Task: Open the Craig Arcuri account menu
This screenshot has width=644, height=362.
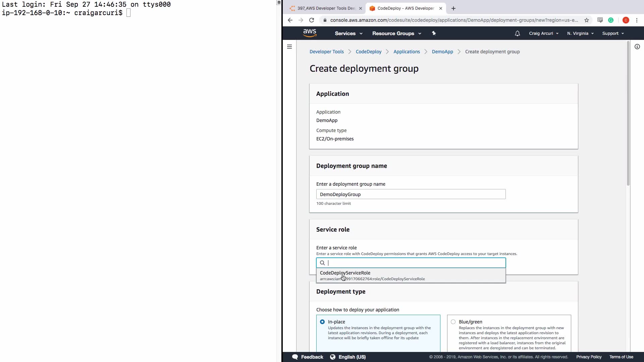Action: (543, 34)
